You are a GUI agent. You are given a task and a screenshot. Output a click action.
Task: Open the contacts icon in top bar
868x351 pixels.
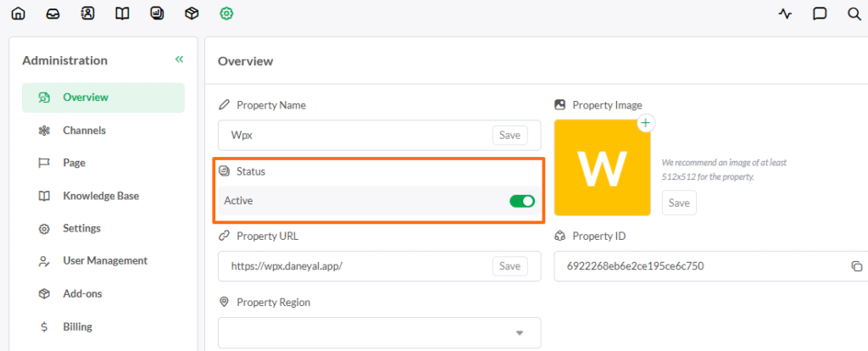tap(87, 14)
